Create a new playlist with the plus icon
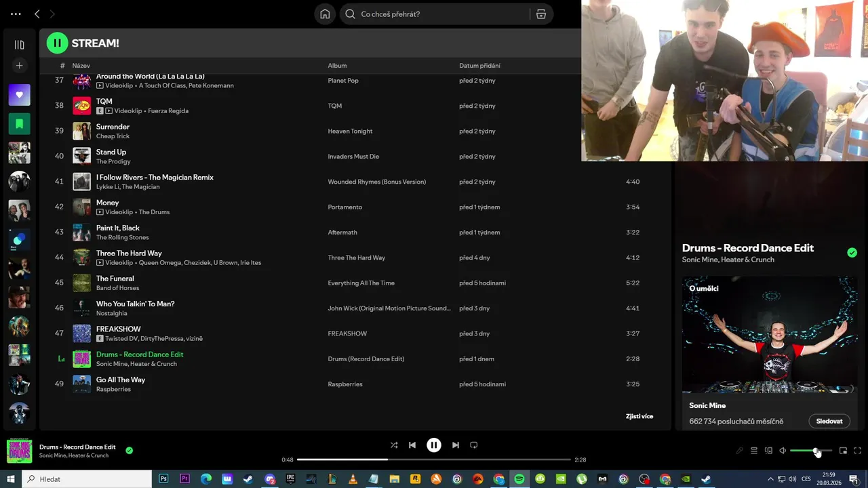Screen dimensions: 868x488 tap(19, 66)
